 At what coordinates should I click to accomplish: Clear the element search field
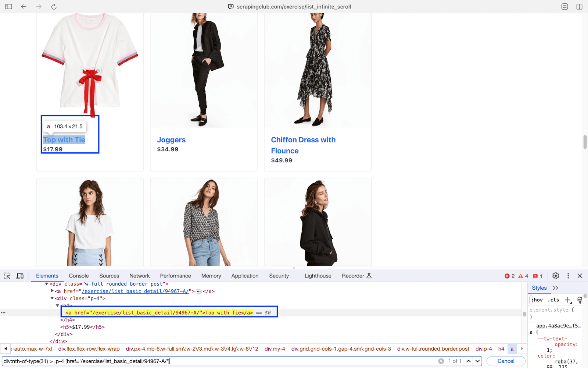click(441, 361)
